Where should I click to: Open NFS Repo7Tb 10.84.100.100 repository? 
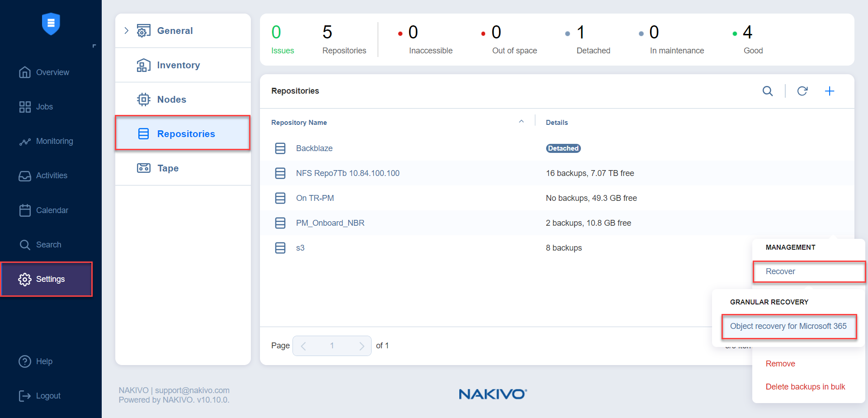[x=348, y=173]
